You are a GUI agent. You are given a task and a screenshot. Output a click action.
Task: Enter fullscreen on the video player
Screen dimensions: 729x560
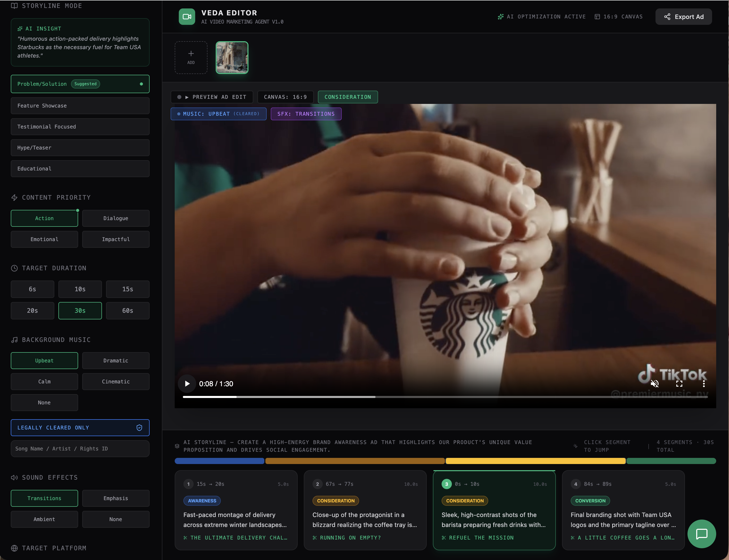[x=679, y=384]
